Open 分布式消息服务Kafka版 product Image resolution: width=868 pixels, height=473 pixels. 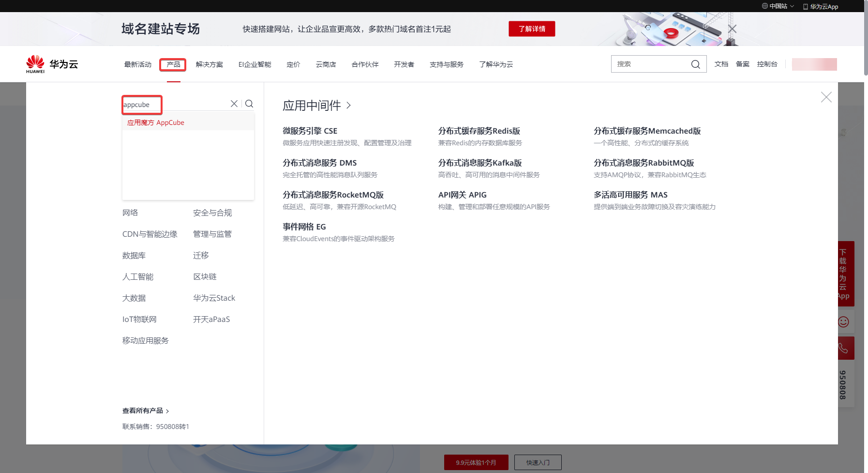click(480, 163)
